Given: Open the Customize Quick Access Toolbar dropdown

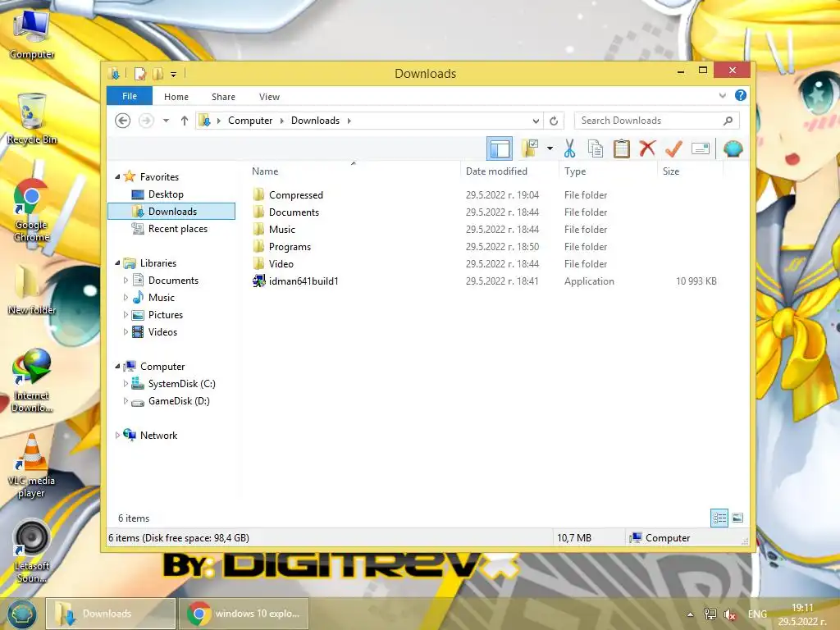Looking at the screenshot, I should click(x=174, y=74).
